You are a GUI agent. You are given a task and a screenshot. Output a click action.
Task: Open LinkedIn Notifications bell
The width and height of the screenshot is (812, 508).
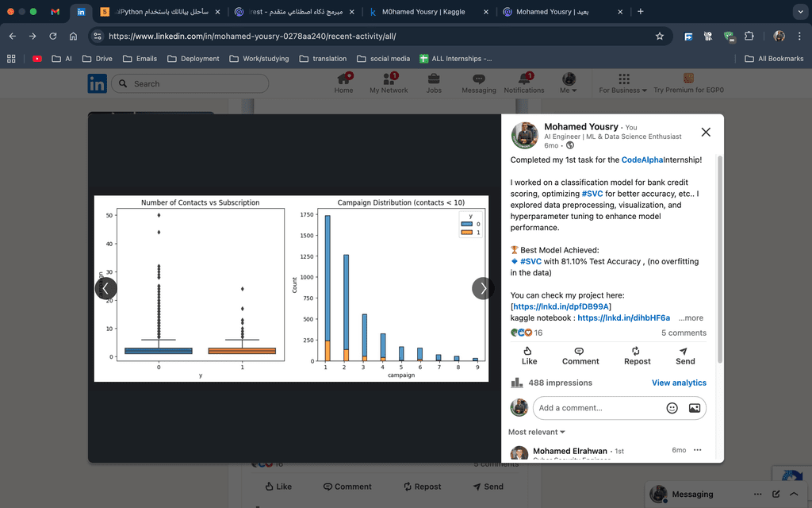[x=524, y=79]
